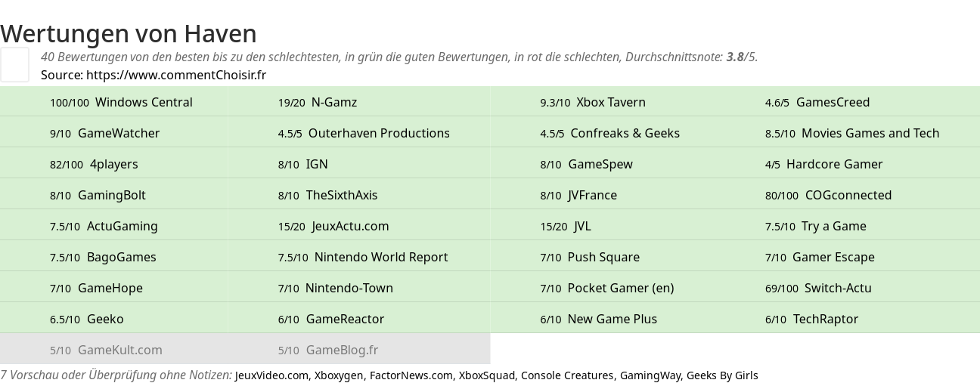Viewport: 980px width, 383px height.
Task: Open Hardcore Gamer 4/5 review
Action: click(823, 164)
